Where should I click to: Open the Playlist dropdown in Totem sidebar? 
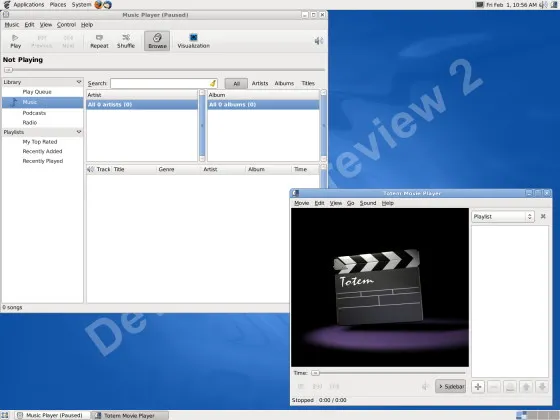pos(503,217)
